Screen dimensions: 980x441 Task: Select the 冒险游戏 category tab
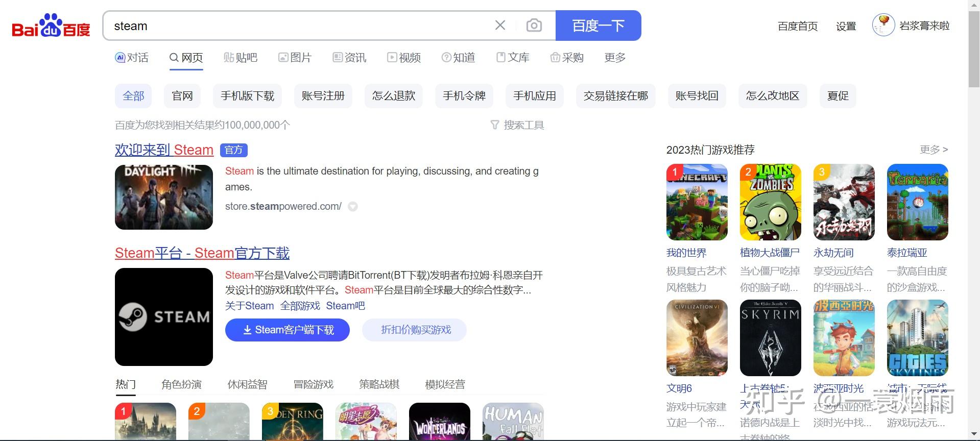tap(313, 384)
